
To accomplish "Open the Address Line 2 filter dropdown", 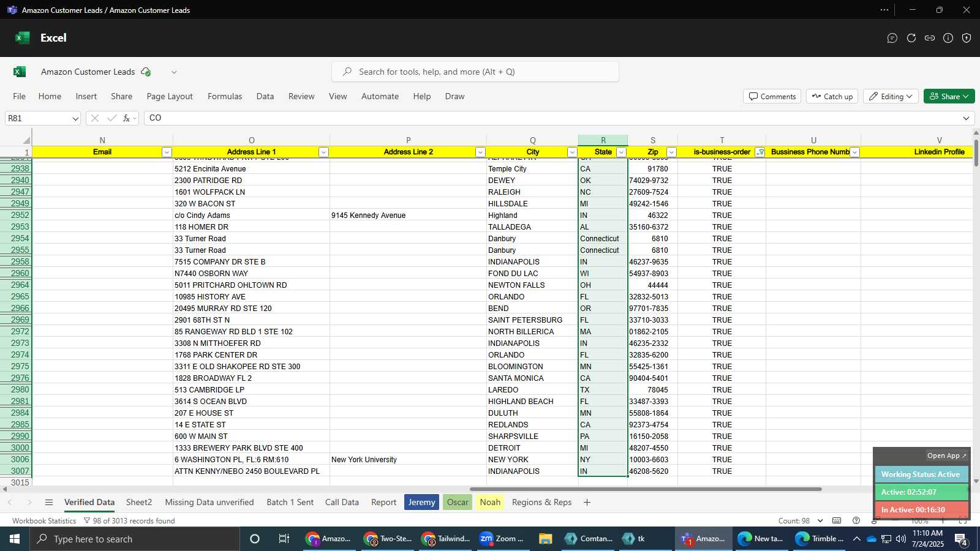I will pyautogui.click(x=480, y=152).
